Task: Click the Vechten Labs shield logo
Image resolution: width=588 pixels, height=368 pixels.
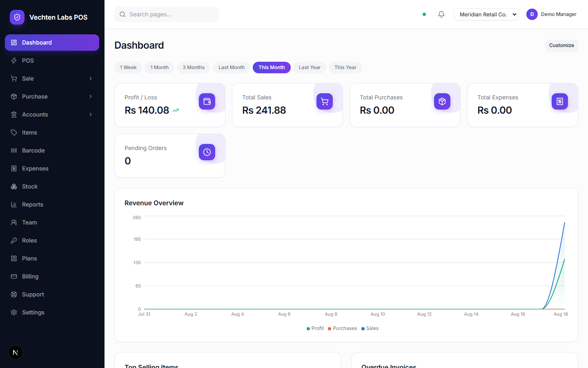Action: point(17,17)
